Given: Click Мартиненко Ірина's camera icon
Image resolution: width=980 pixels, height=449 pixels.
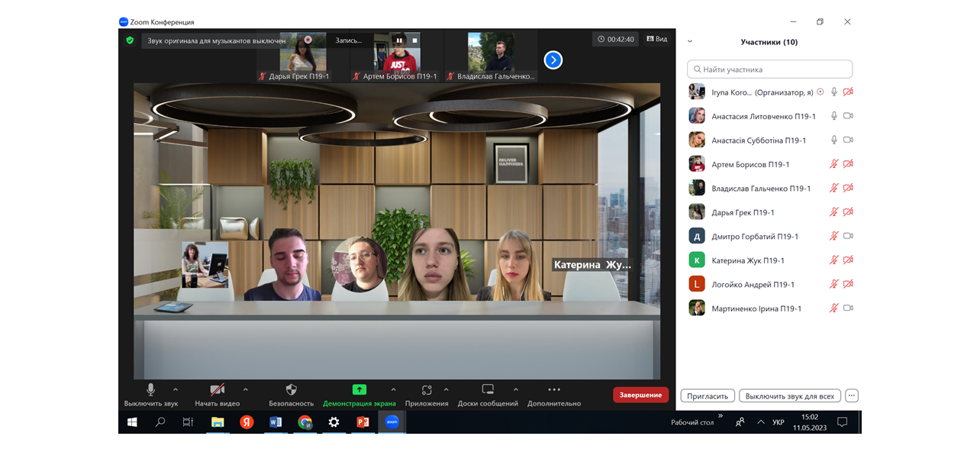Looking at the screenshot, I should (848, 308).
